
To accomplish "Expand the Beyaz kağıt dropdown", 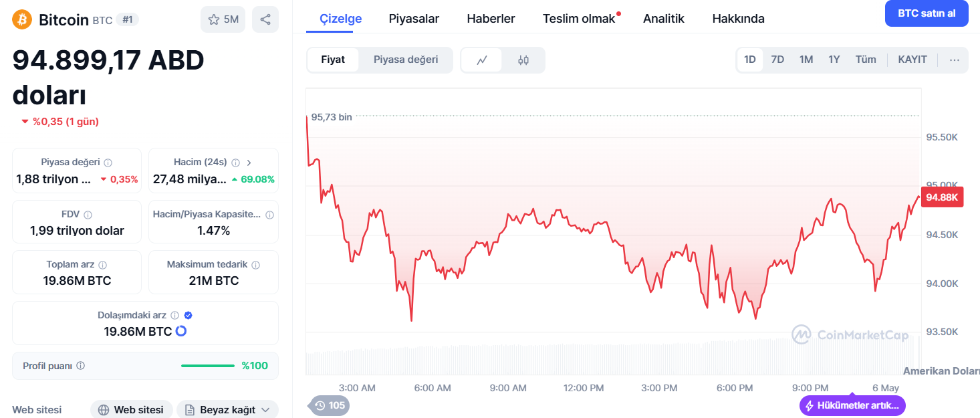I will (x=227, y=410).
